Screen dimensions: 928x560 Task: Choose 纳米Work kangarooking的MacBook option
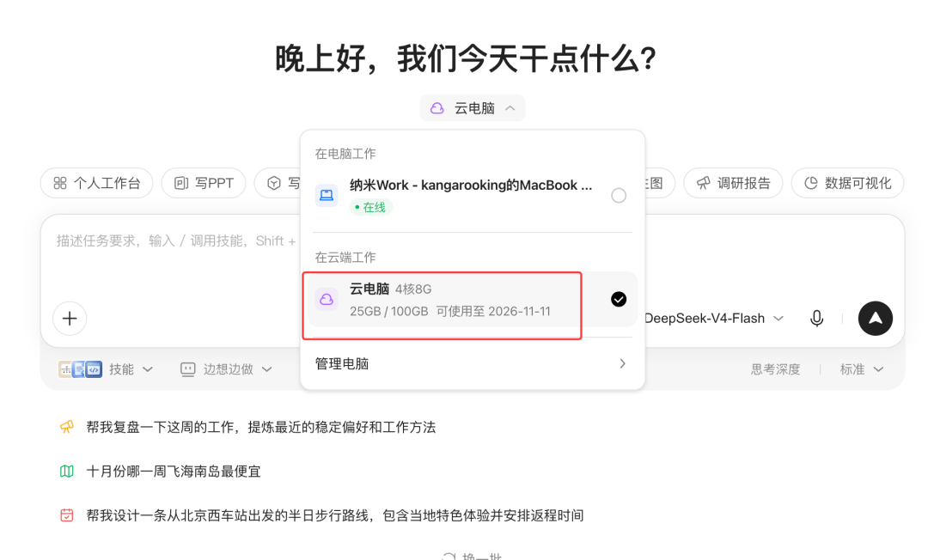pos(472,195)
